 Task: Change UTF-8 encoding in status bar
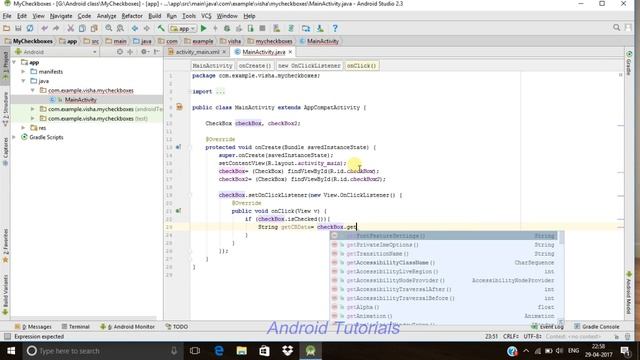click(x=533, y=336)
